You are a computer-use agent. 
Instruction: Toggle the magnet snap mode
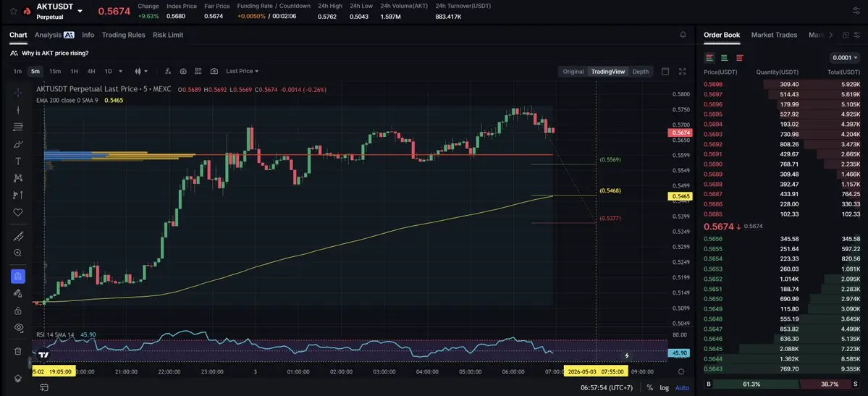click(17, 276)
